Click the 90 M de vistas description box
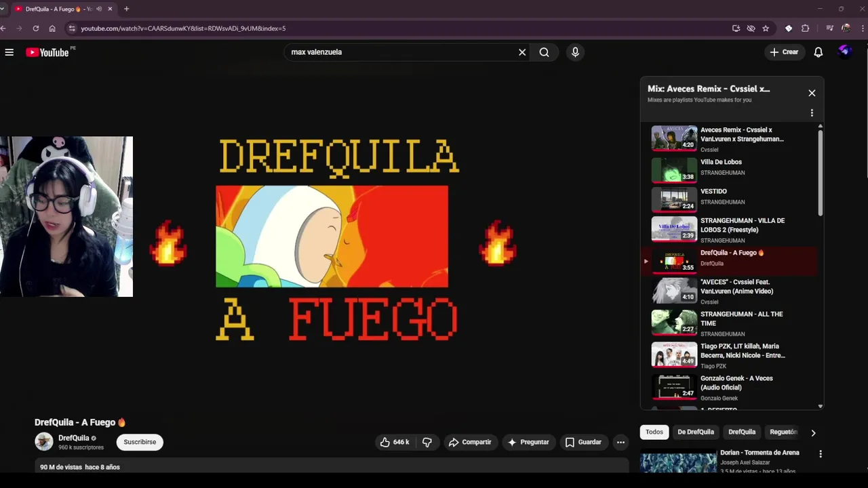868x488 pixels. [x=332, y=466]
